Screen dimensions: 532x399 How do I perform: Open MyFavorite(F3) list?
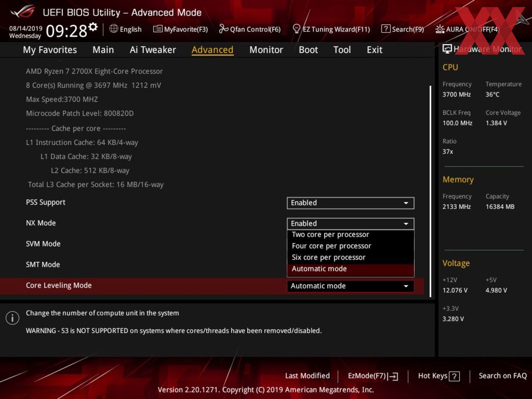click(180, 29)
